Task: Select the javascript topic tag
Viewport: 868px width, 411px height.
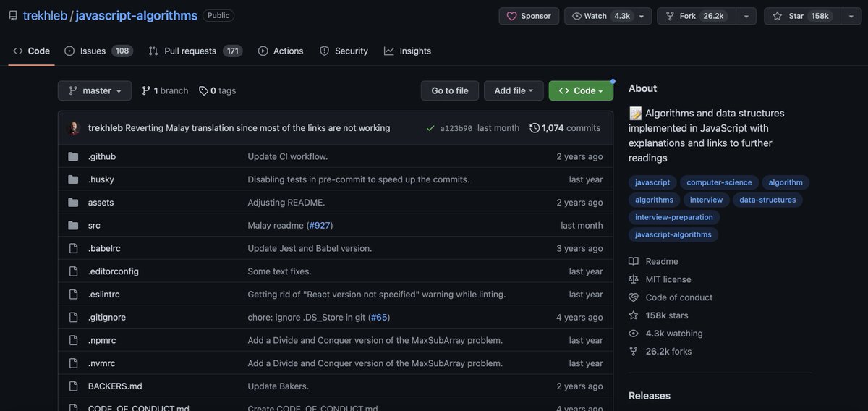Action: point(652,182)
